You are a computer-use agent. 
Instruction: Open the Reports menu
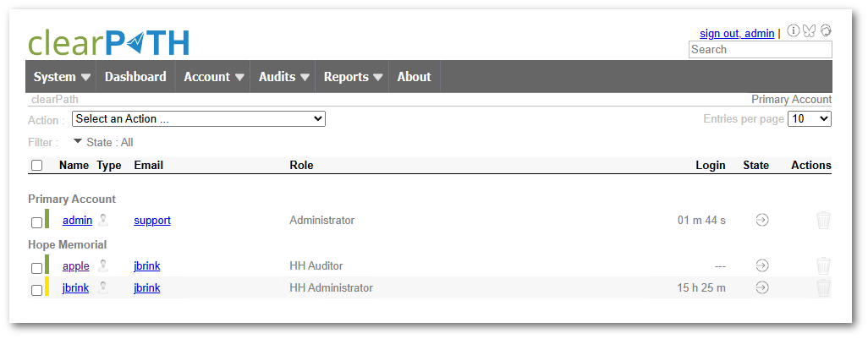(353, 77)
